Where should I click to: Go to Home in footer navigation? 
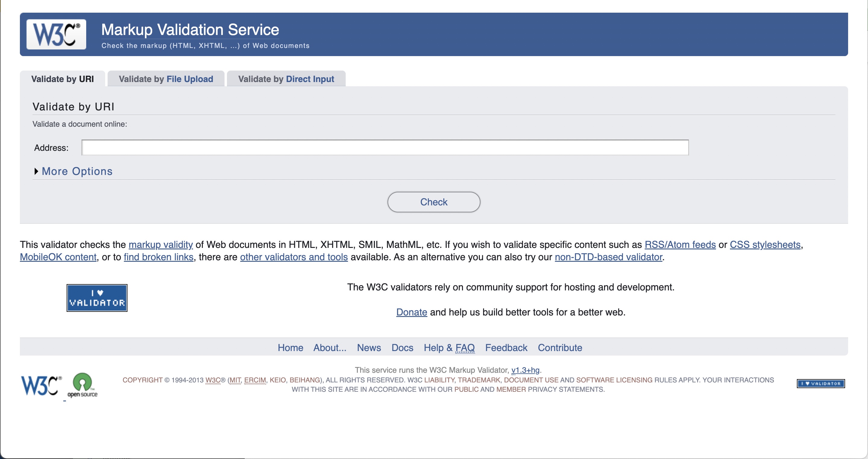[291, 348]
